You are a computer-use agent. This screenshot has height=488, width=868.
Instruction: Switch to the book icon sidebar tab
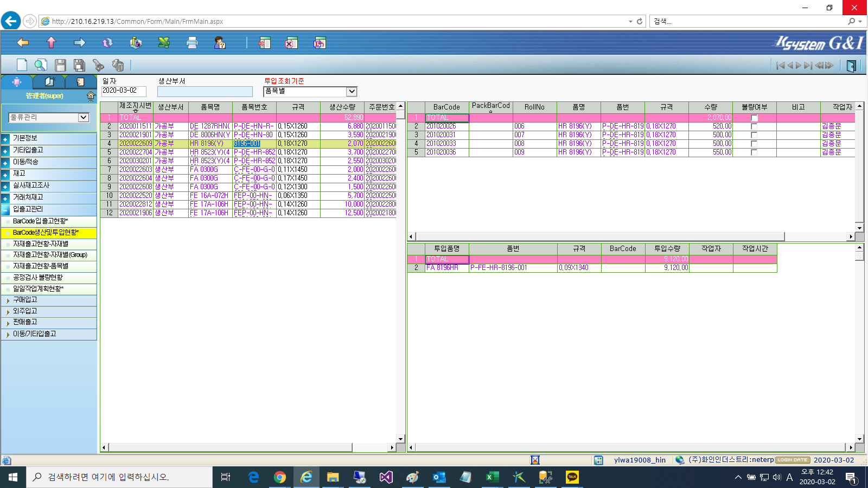point(49,81)
